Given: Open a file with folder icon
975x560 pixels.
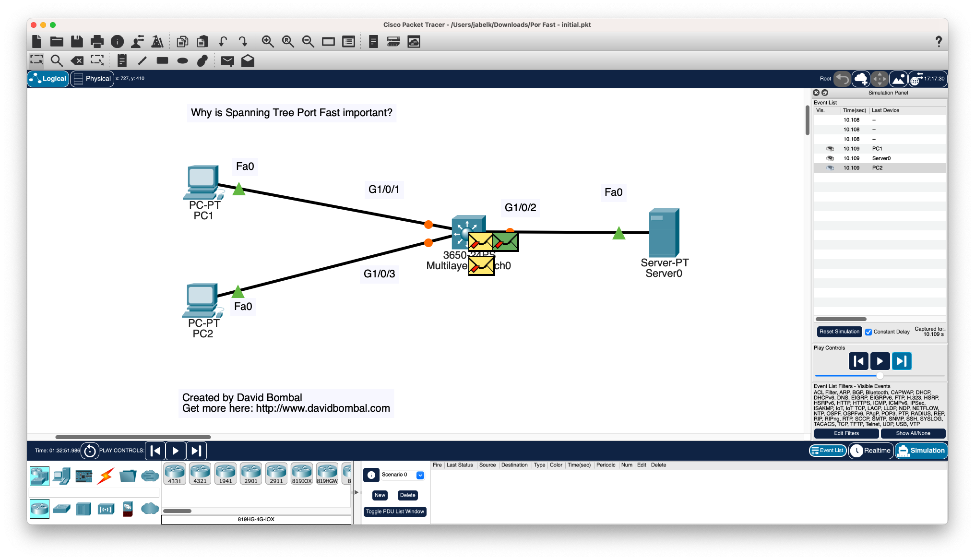Looking at the screenshot, I should [x=57, y=42].
